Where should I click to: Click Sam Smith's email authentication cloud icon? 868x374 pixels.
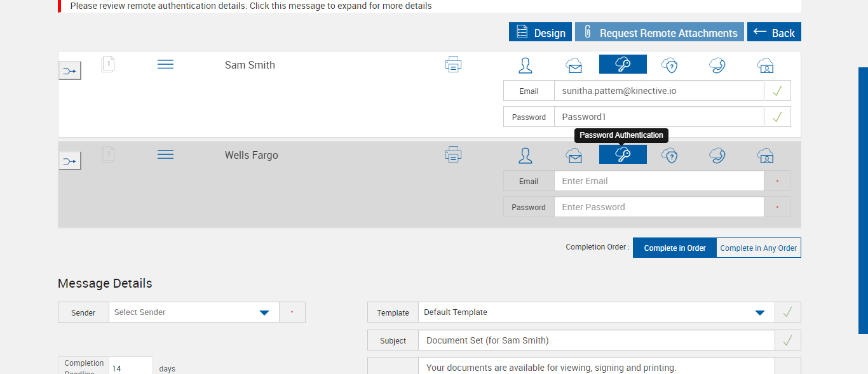coord(574,65)
